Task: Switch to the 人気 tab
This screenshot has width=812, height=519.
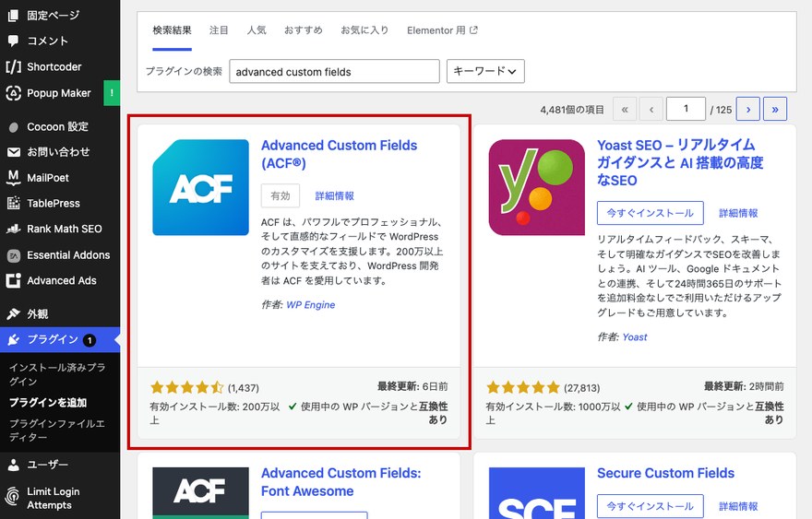Action: 257,30
